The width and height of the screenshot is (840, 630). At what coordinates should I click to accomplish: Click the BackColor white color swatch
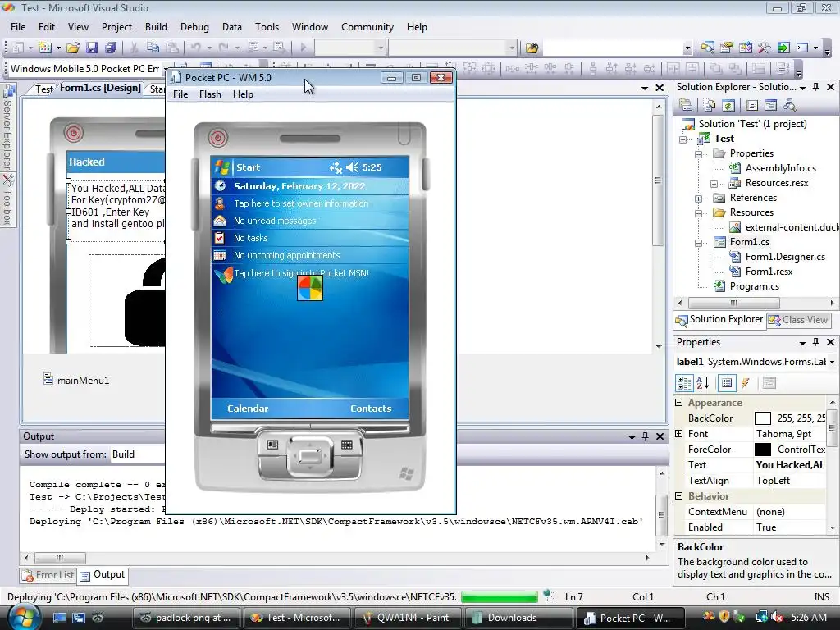click(762, 418)
